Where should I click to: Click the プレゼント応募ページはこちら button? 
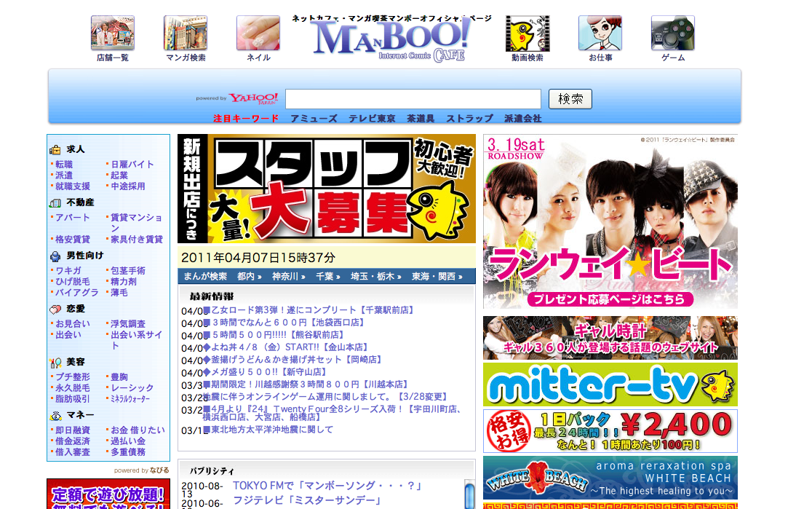pos(610,299)
